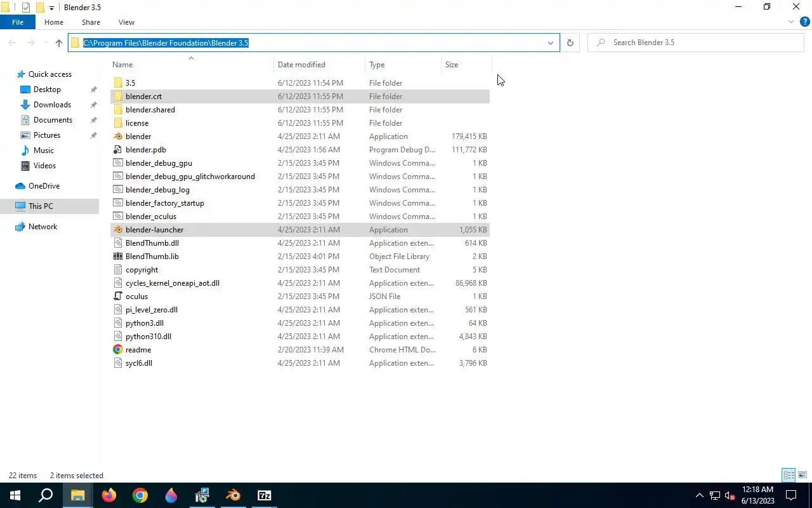Launch Google Chrome from the taskbar
Screen dimensions: 812x508
(140, 495)
